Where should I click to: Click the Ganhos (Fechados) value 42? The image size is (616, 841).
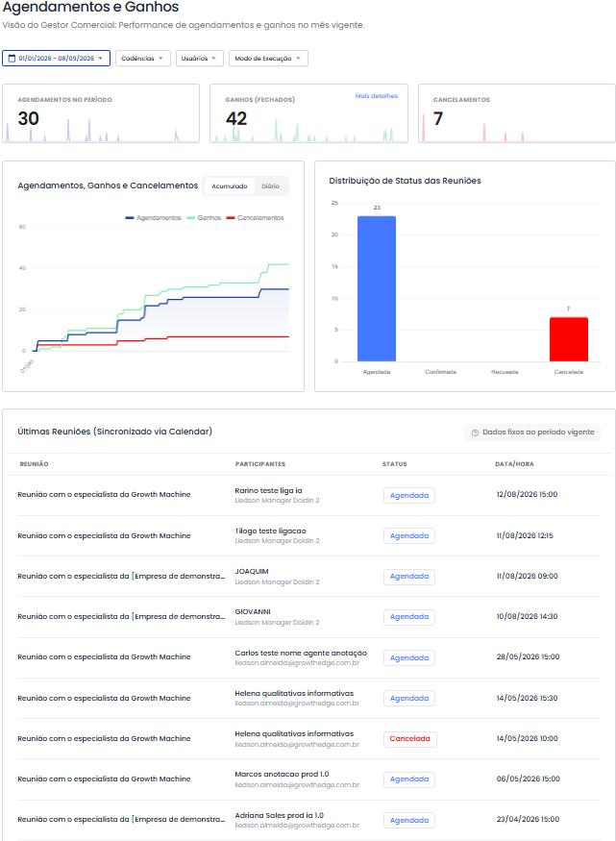coord(236,118)
